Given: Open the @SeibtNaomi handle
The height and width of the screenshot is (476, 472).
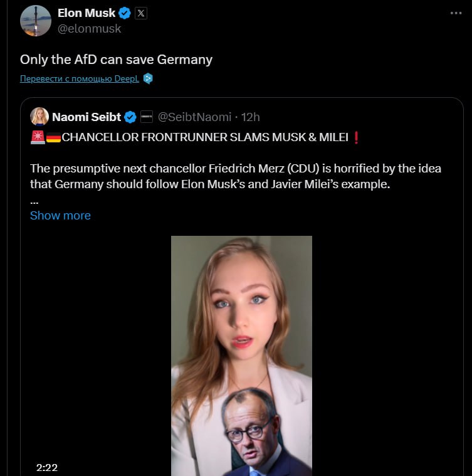Looking at the screenshot, I should click(x=194, y=117).
